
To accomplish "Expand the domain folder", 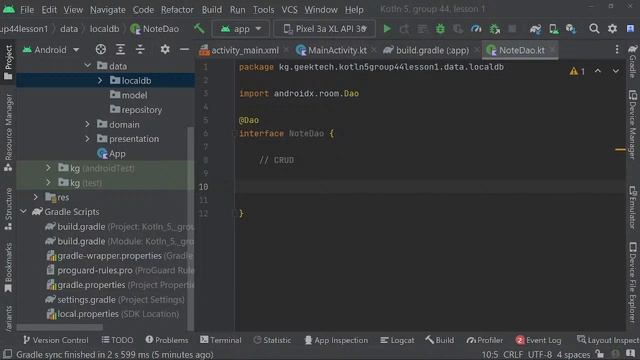I will pyautogui.click(x=87, y=124).
